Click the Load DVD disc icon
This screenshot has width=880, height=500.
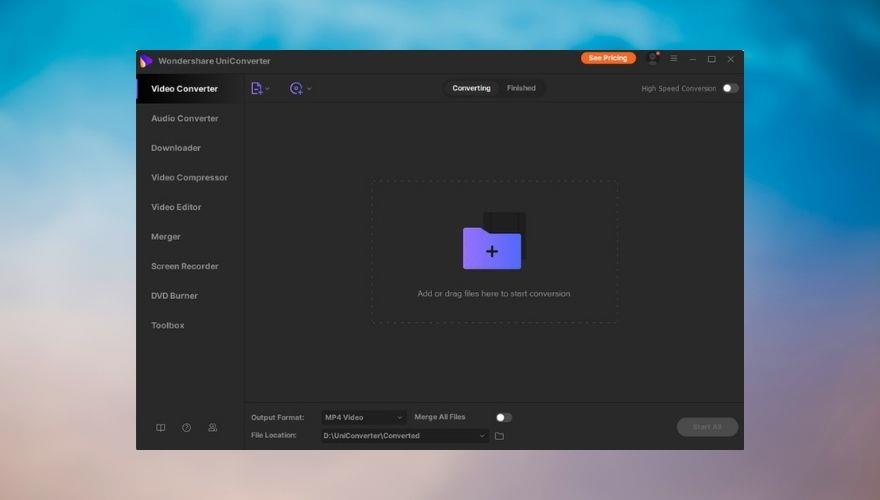295,88
